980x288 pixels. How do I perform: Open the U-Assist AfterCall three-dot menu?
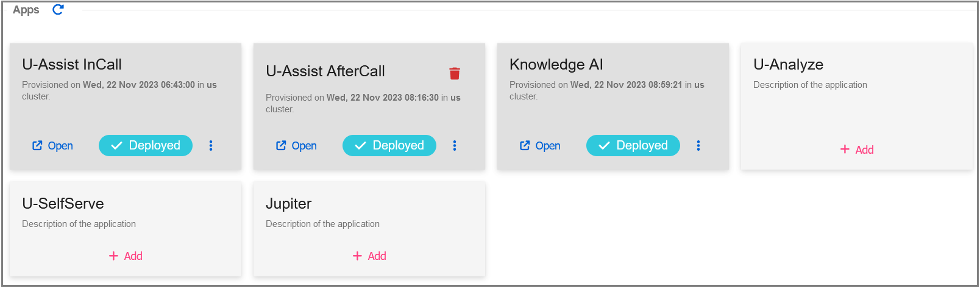pyautogui.click(x=455, y=145)
